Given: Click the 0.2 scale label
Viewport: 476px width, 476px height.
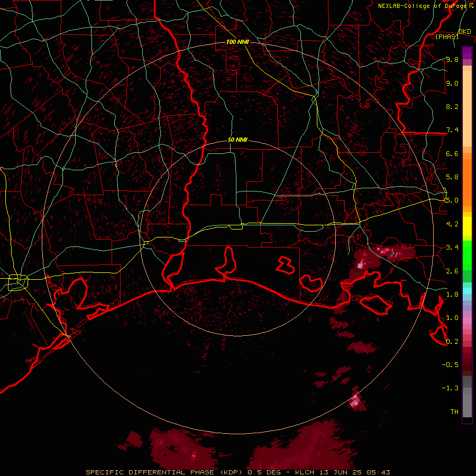Looking at the screenshot, I should pos(452,342).
